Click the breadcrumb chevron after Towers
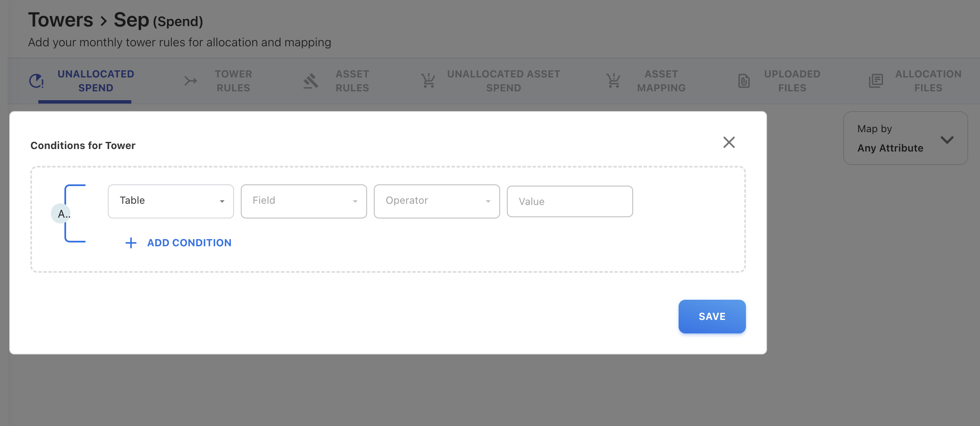The height and width of the screenshot is (426, 980). click(104, 21)
